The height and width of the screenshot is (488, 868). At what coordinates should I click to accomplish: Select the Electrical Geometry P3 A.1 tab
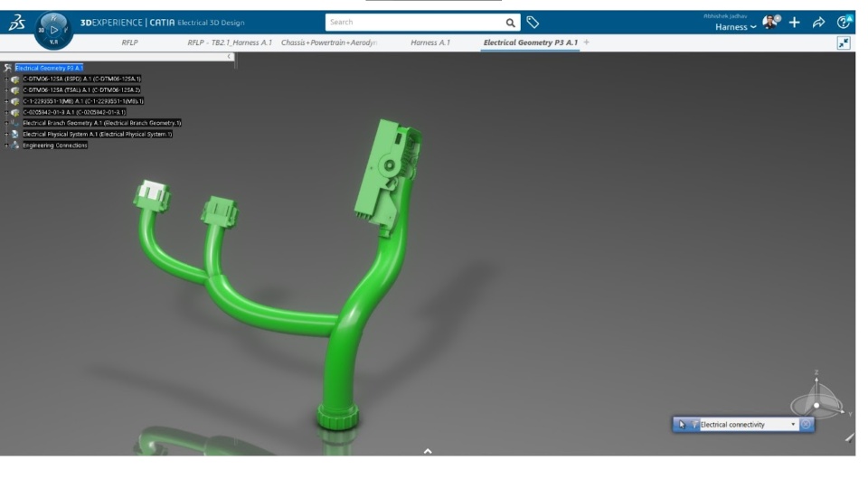tap(531, 42)
